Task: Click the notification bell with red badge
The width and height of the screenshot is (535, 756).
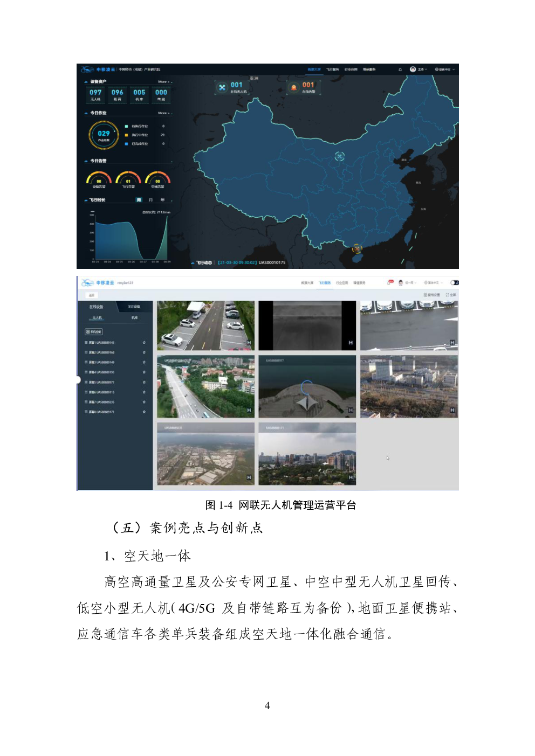Action: click(390, 282)
